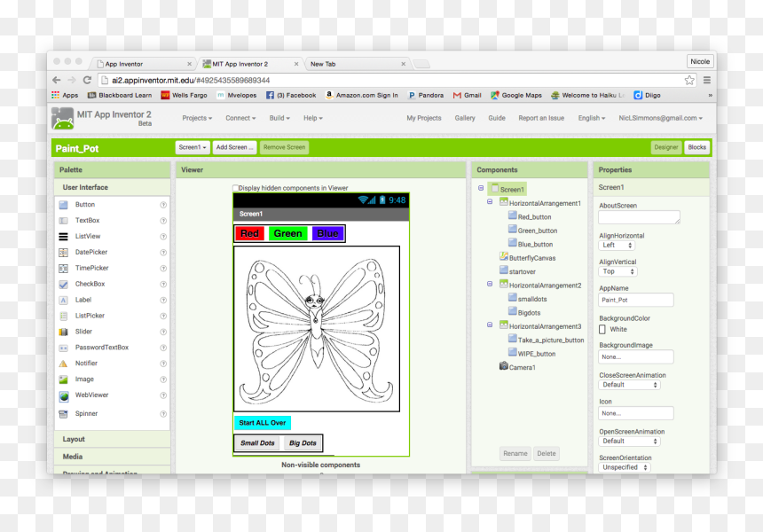This screenshot has width=763, height=532.
Task: Click the BackgroundColor White swatch
Action: click(602, 330)
